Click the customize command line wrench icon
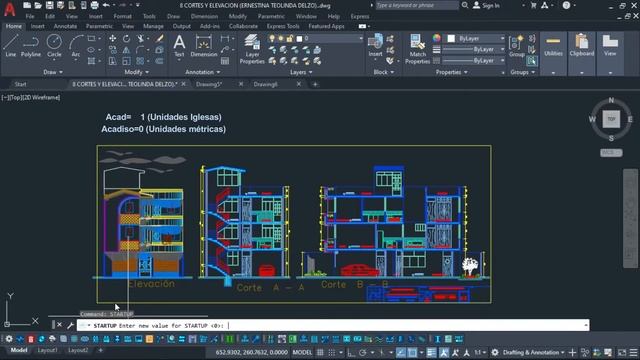Viewport: 640px width, 360px height. [70, 325]
